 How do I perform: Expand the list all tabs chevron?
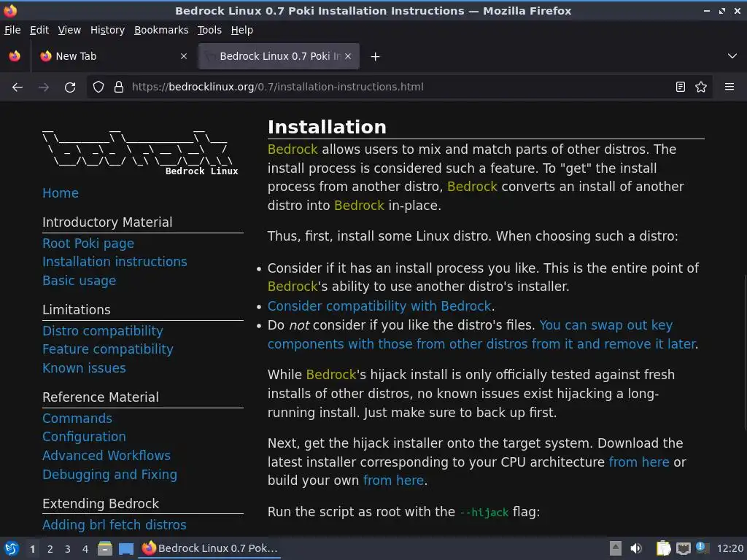click(x=732, y=56)
